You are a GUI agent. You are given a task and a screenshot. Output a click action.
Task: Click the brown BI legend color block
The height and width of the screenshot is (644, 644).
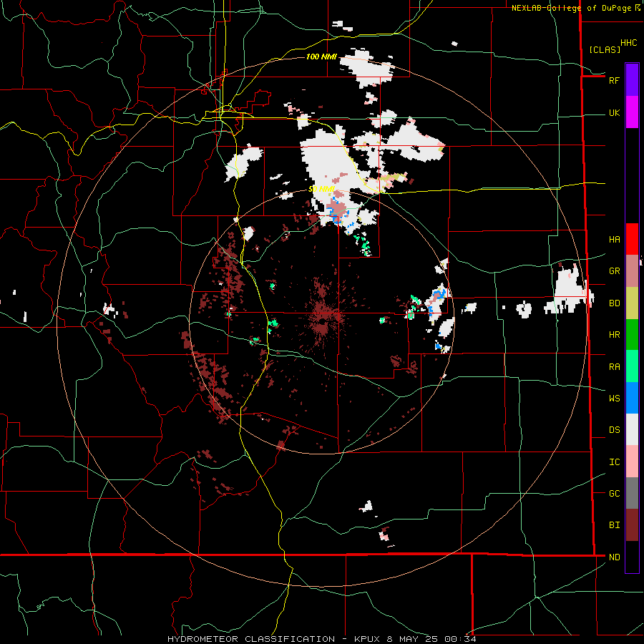(632, 525)
